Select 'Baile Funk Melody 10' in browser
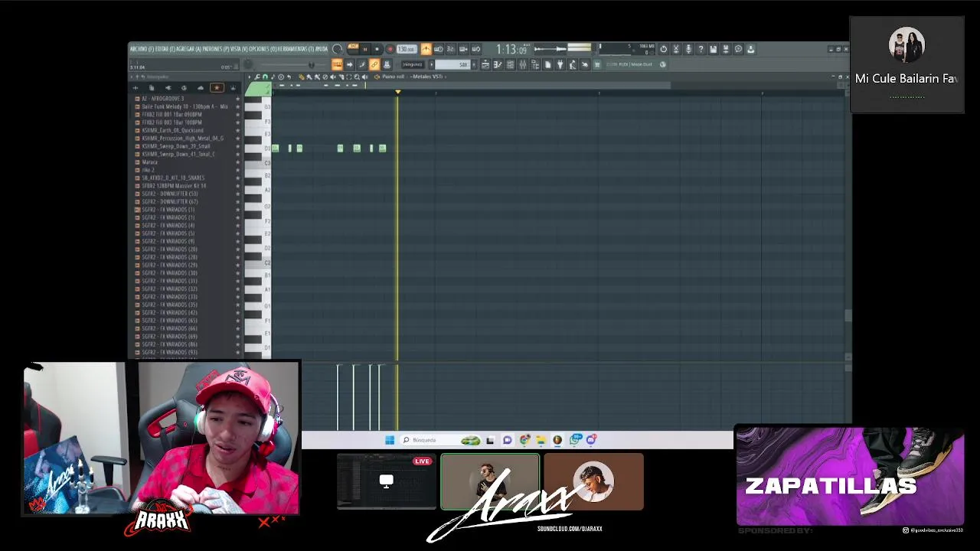The image size is (980, 551). (x=185, y=106)
